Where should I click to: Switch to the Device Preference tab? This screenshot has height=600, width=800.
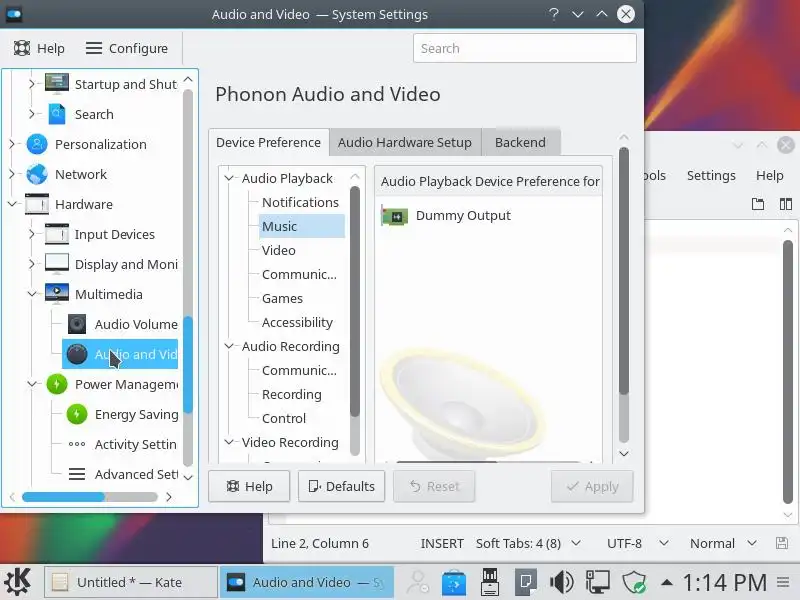pyautogui.click(x=268, y=142)
